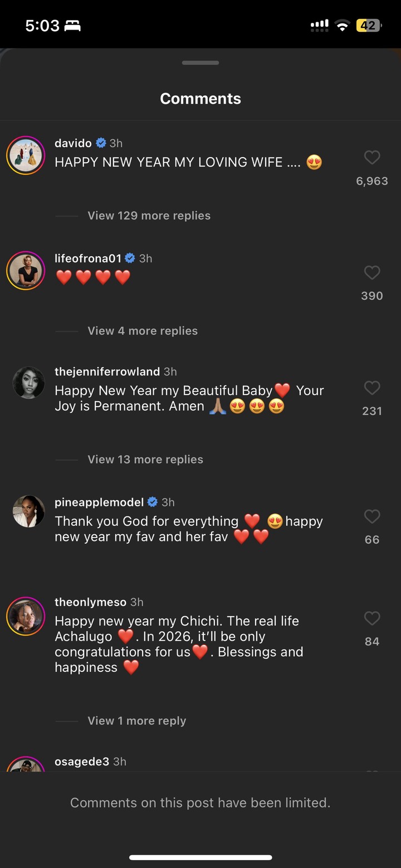Expand 4 more replies under lifeofrona01
The width and height of the screenshot is (401, 868).
[143, 331]
